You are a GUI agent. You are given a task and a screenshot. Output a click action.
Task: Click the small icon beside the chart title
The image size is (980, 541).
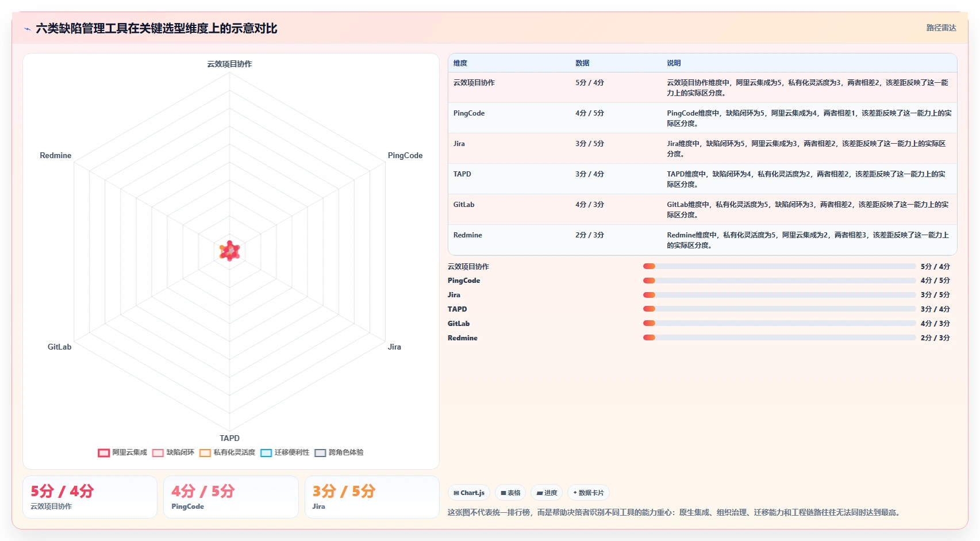point(27,29)
